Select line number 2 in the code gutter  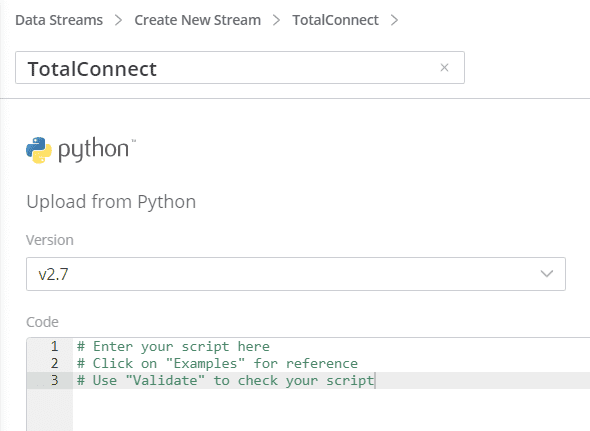pos(55,364)
